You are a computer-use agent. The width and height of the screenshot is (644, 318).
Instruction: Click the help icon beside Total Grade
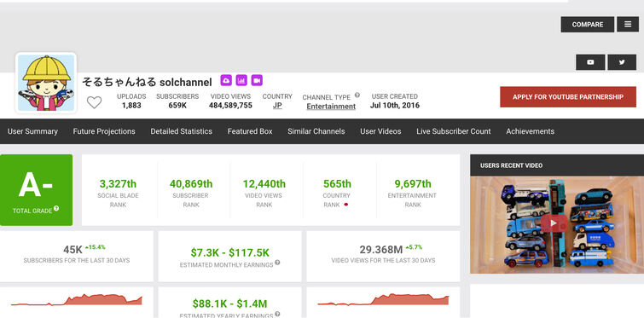pos(56,208)
